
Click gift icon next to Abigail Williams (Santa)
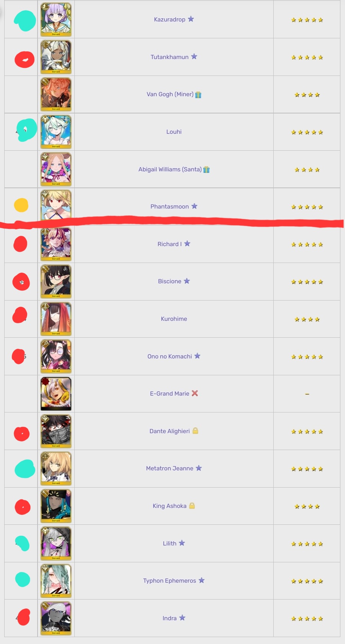click(x=207, y=169)
